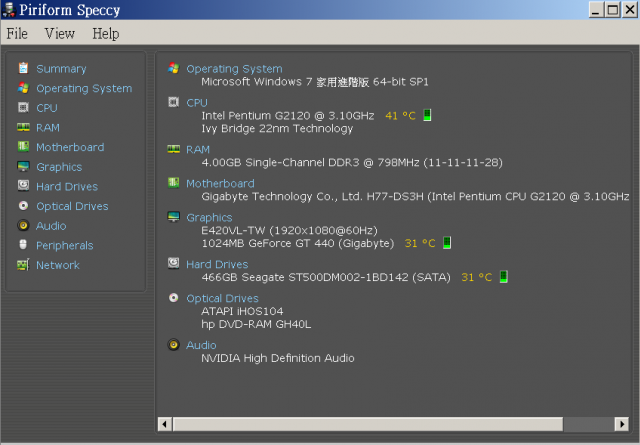Click the horizontal scrollbar thumb
640x445 pixels.
[x=368, y=424]
